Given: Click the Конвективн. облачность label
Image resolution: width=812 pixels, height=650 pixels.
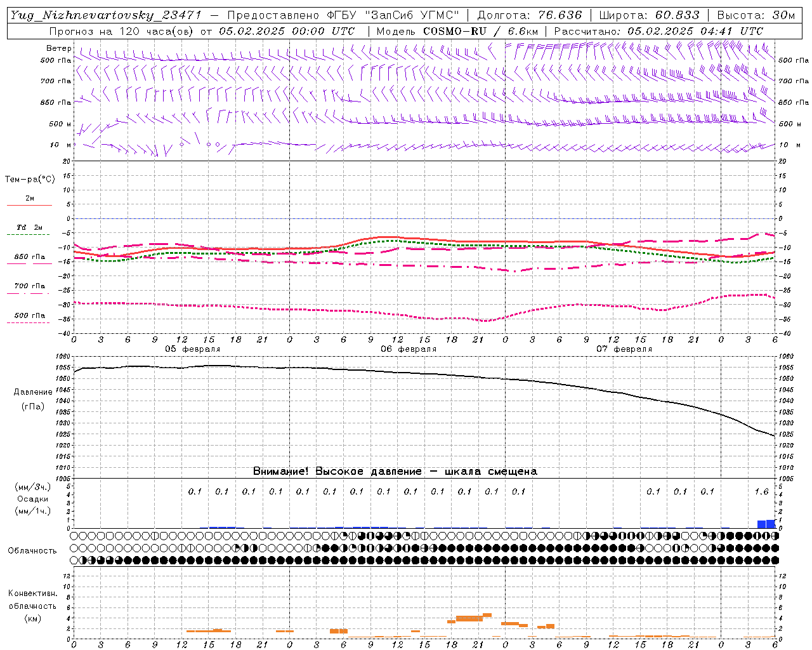Looking at the screenshot, I should tap(32, 600).
